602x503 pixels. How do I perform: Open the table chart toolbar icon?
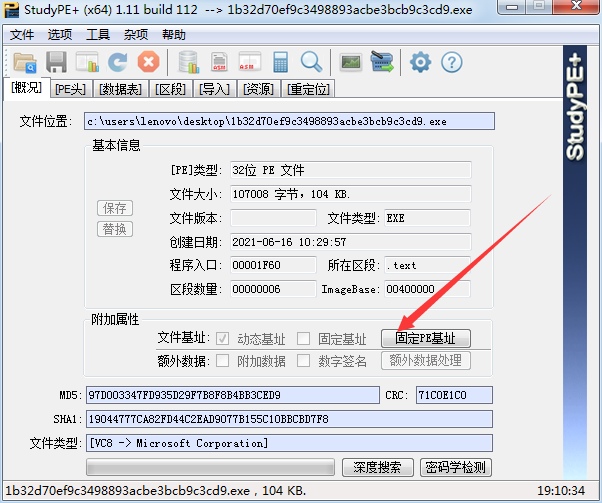click(x=87, y=62)
